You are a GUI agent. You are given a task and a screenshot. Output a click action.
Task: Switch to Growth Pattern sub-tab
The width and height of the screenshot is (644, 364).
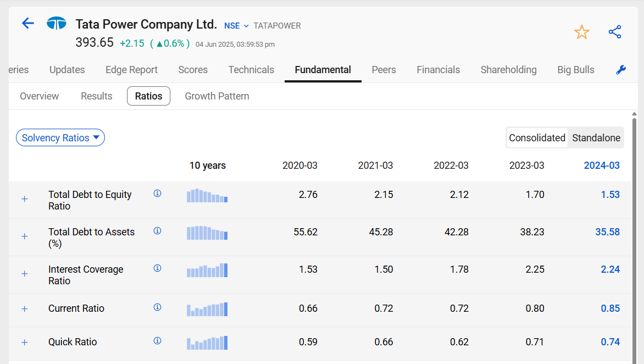pos(217,96)
